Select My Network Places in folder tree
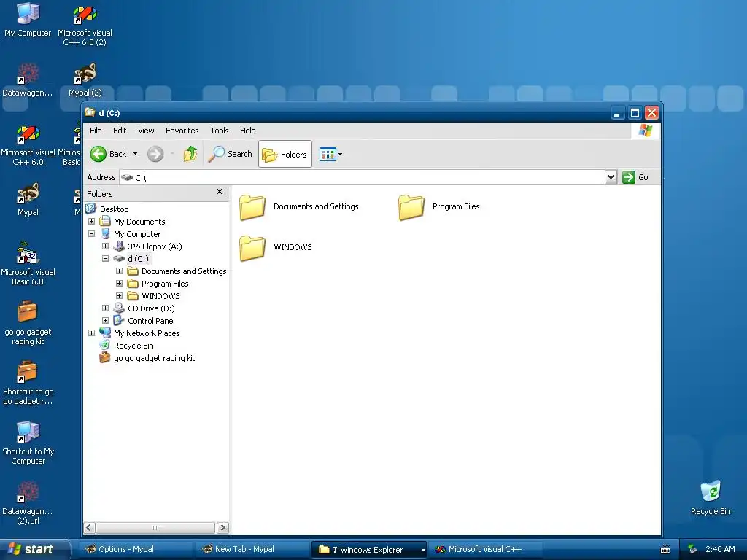This screenshot has height=560, width=747. pos(146,332)
